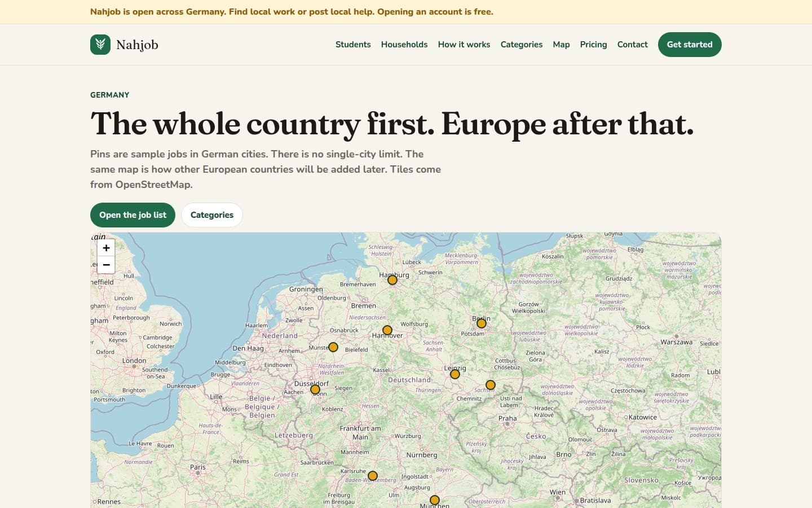Click the top banner announcement text
812x508 pixels.
coord(292,12)
